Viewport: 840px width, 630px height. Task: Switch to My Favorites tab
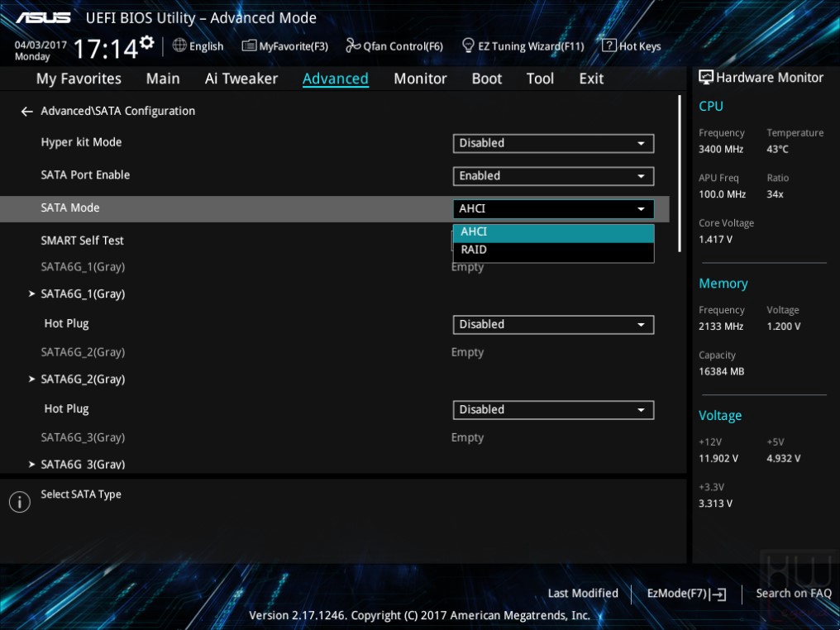tap(79, 79)
